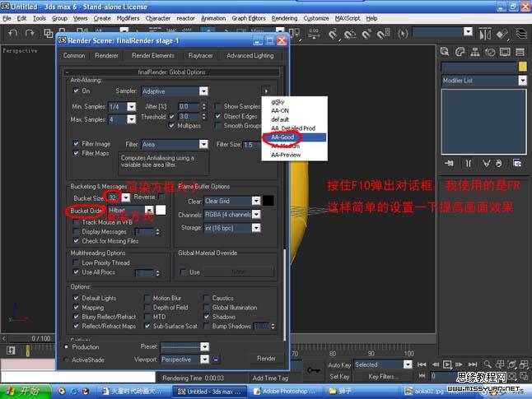The height and width of the screenshot is (399, 532).
Task: Click the Key Filters button
Action: click(x=381, y=376)
